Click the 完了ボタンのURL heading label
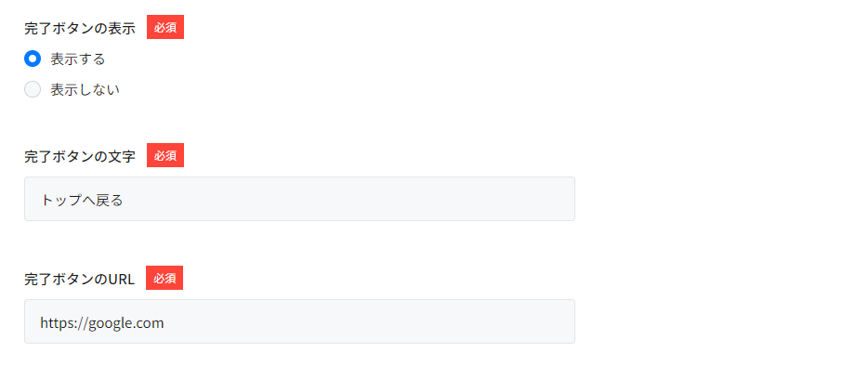868x366 pixels. pos(79,279)
